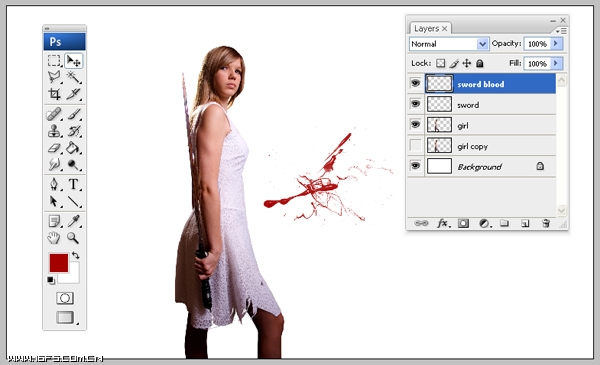Hide the sword blood layer
This screenshot has height=365, width=600.
click(x=416, y=83)
